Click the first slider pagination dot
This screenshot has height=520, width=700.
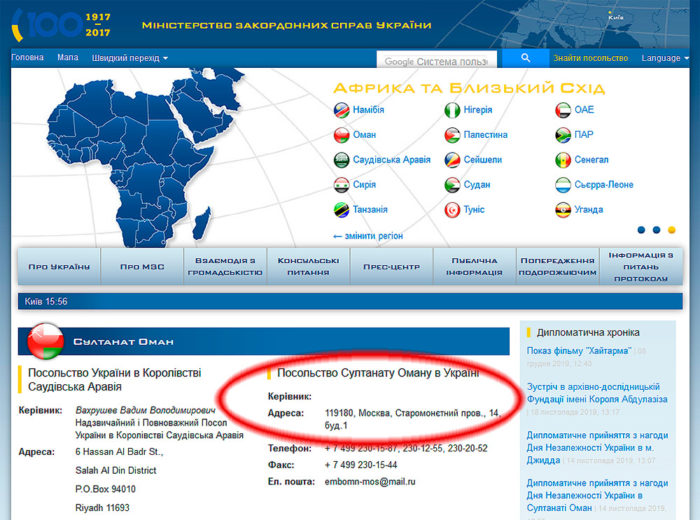click(642, 229)
